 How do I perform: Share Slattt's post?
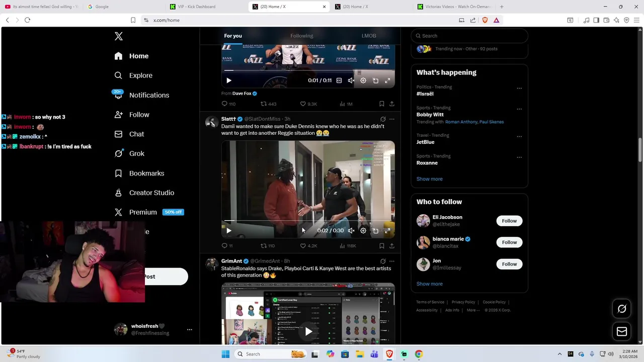[392, 246]
